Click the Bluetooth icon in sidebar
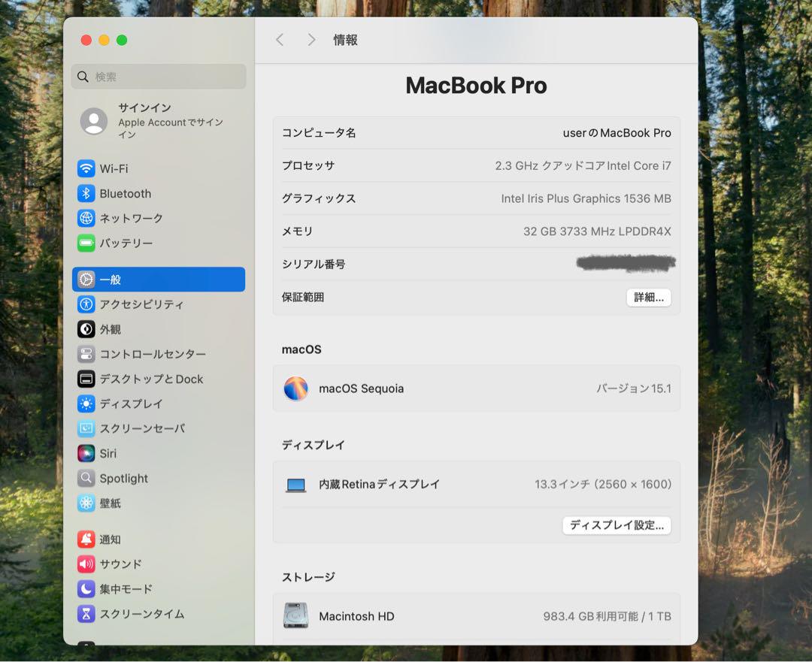The height and width of the screenshot is (662, 812). point(86,193)
